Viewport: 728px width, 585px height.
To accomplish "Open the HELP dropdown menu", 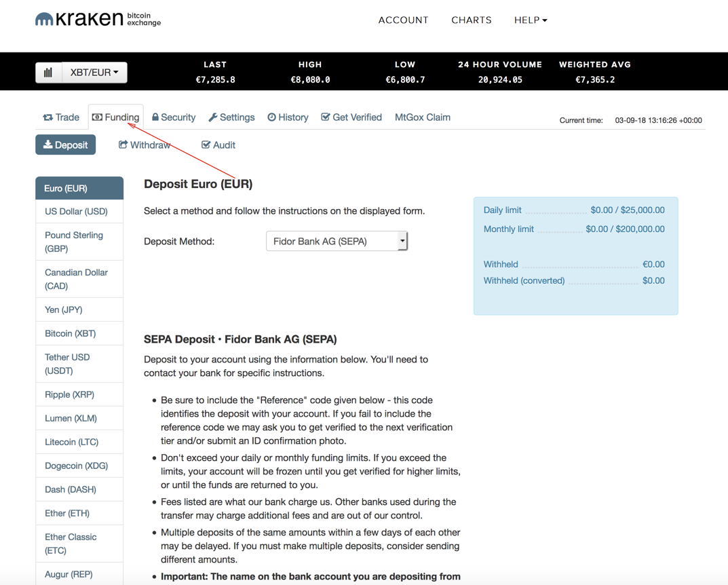I will [x=531, y=20].
